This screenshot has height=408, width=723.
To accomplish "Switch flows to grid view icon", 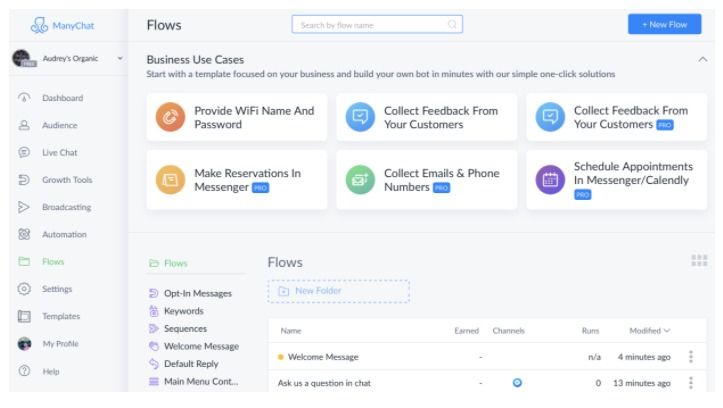I will coord(699,260).
